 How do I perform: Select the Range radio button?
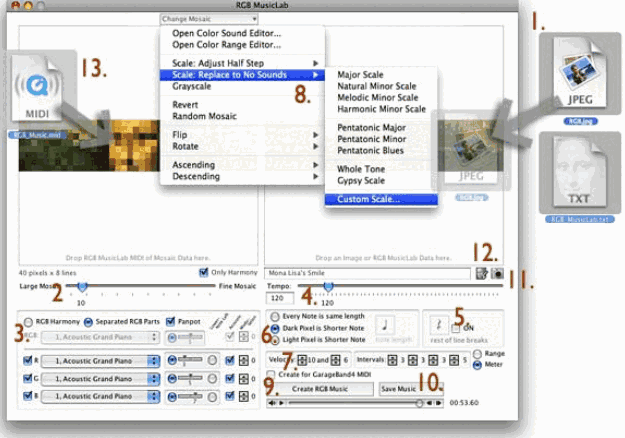tap(477, 354)
